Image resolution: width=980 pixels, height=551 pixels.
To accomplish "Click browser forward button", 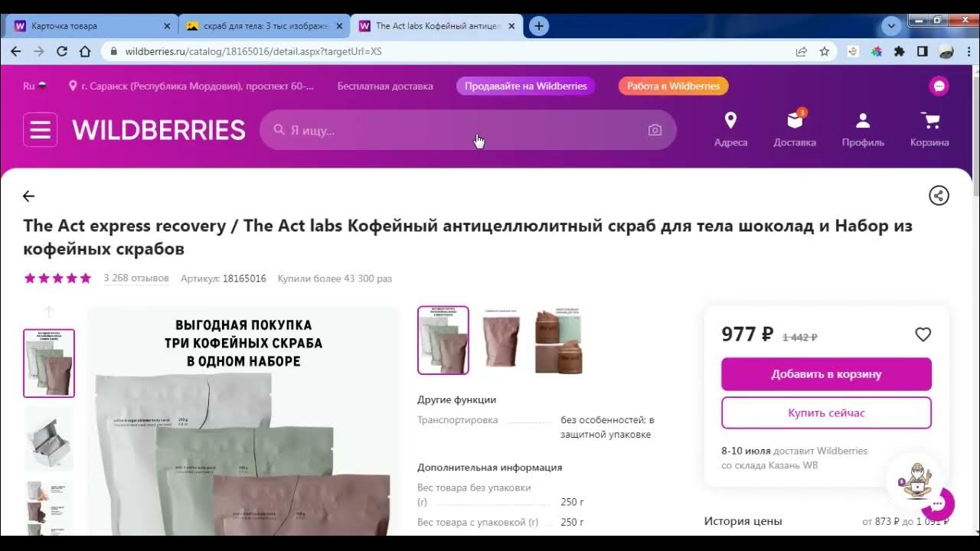I will click(38, 51).
